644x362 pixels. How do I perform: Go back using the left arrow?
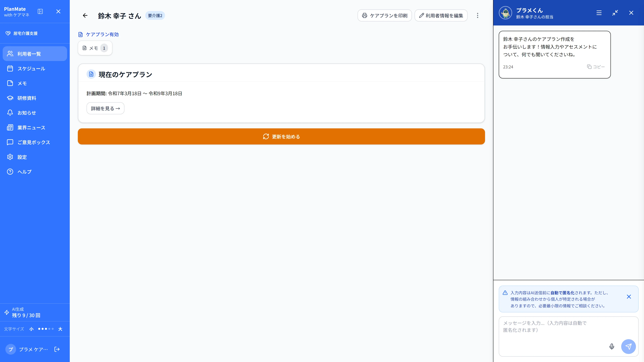pyautogui.click(x=85, y=15)
